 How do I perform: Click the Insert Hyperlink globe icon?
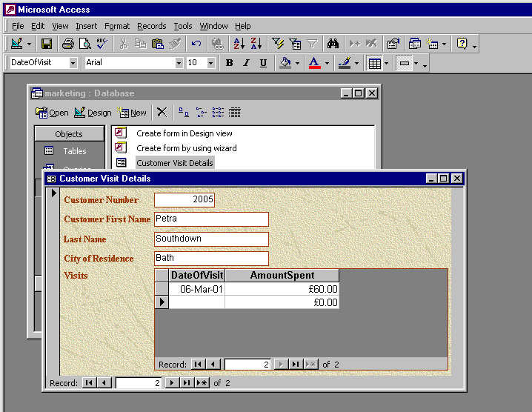click(218, 44)
